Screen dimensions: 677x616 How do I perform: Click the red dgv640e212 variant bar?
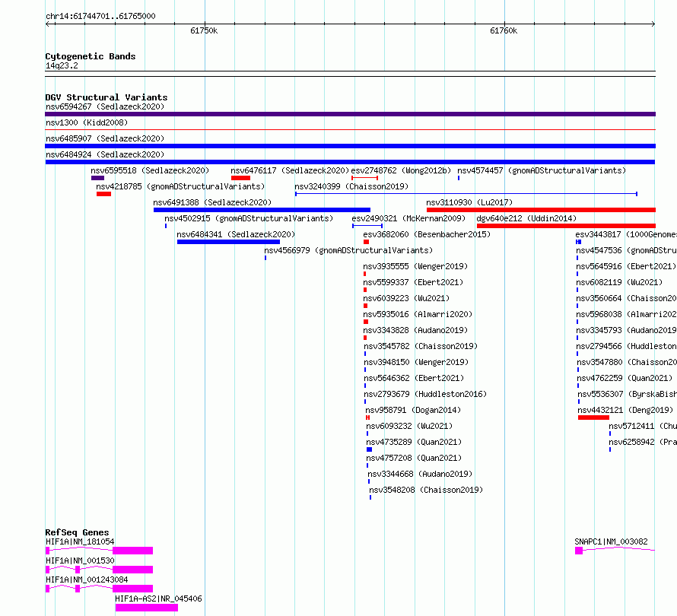click(x=566, y=226)
